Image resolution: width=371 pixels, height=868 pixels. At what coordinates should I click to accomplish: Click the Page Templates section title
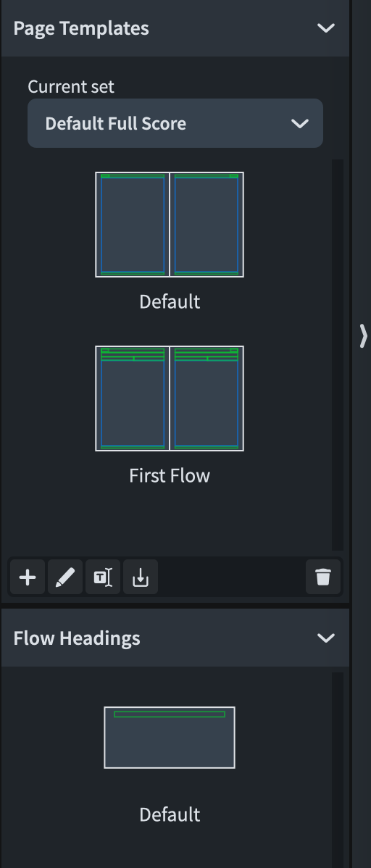click(81, 28)
